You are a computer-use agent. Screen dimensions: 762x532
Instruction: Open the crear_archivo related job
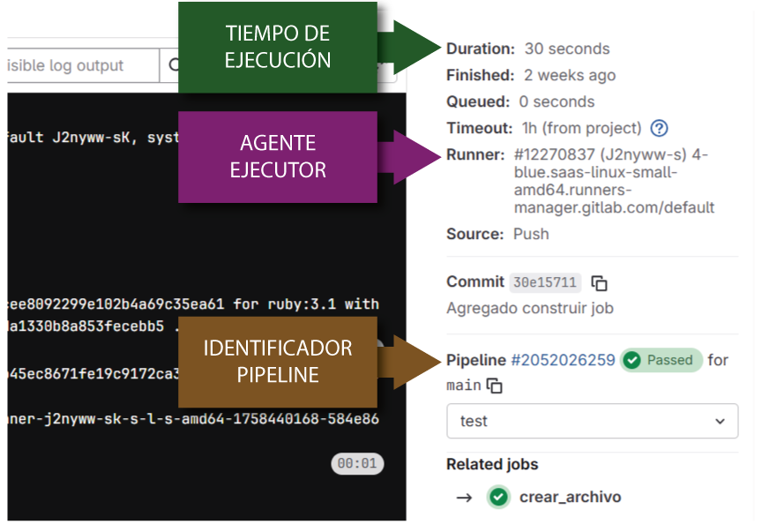570,498
